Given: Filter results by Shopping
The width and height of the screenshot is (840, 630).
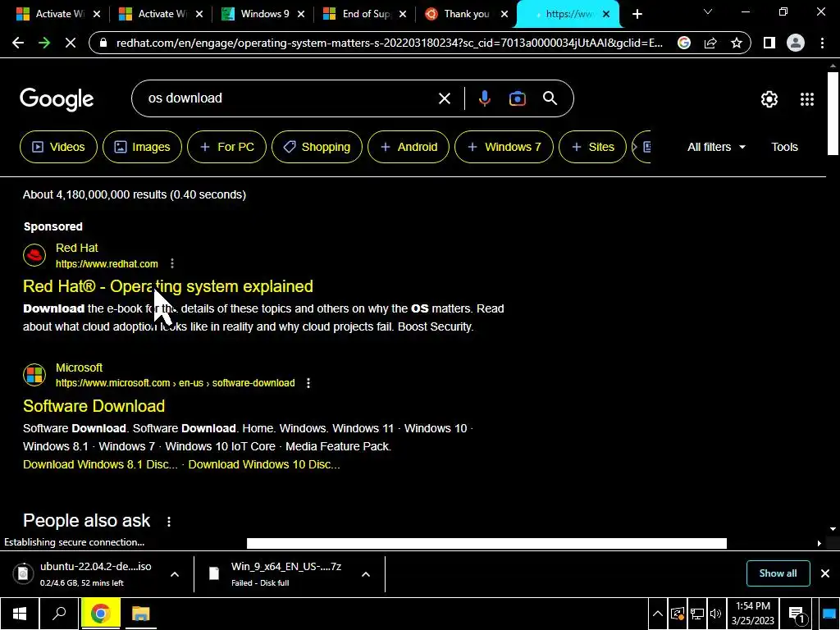Looking at the screenshot, I should [317, 147].
